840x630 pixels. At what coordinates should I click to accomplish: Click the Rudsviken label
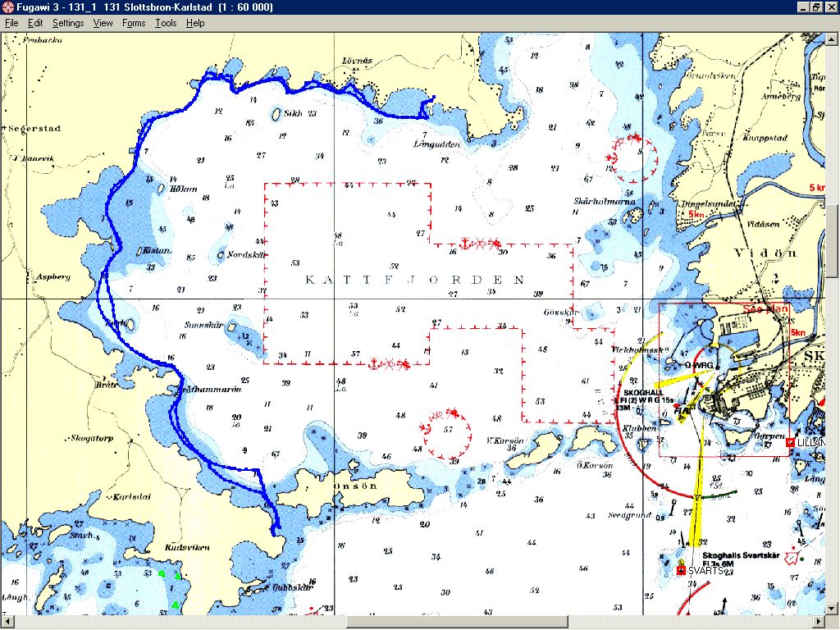tap(187, 547)
